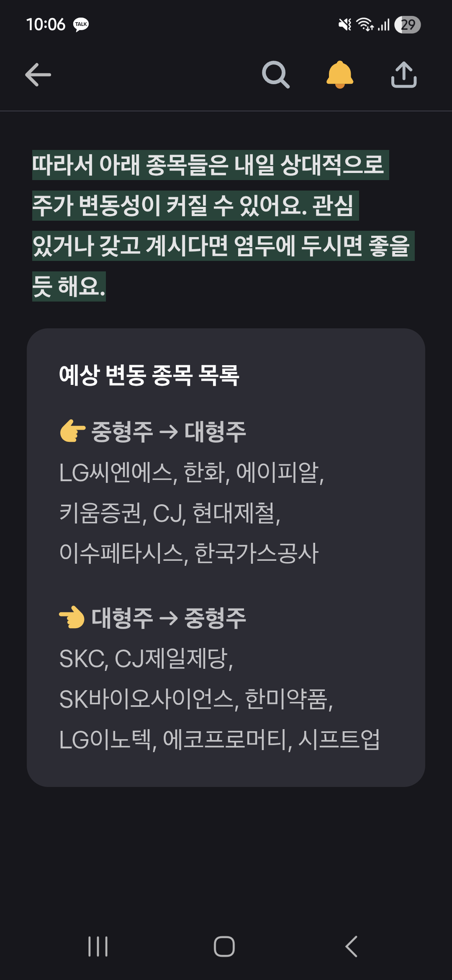This screenshot has width=452, height=980.
Task: Open recent apps navigation button
Action: click(x=98, y=946)
